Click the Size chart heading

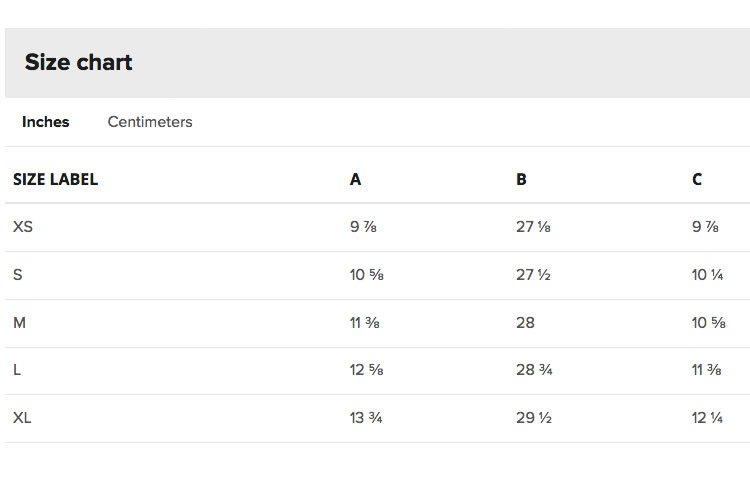point(78,62)
